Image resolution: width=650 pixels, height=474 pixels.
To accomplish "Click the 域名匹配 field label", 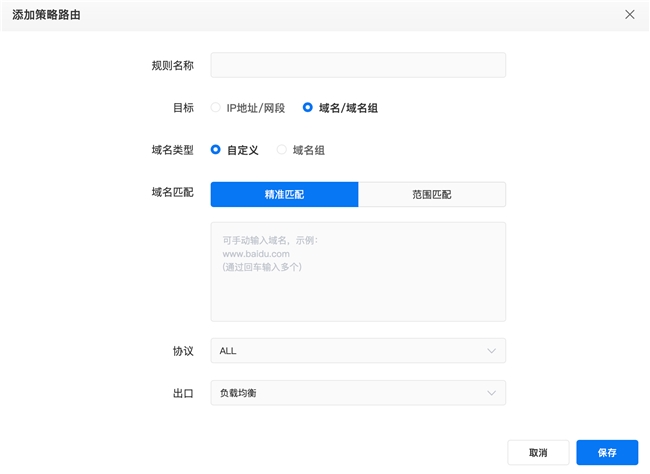I will click(172, 192).
